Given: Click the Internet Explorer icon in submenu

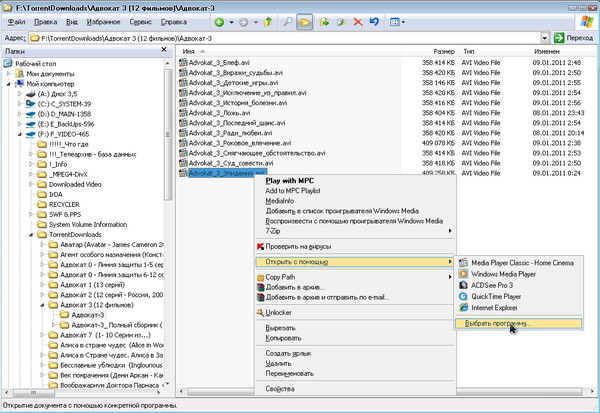Looking at the screenshot, I should [x=463, y=307].
